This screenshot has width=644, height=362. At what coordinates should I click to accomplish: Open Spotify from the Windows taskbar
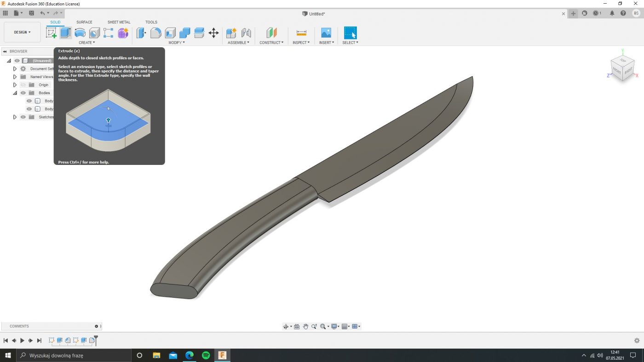(x=206, y=355)
